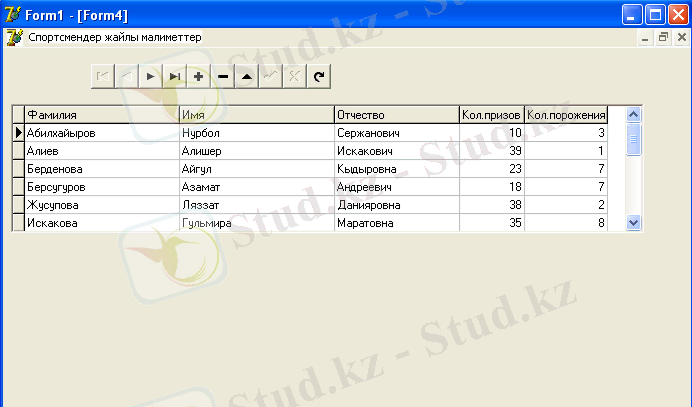Select the Имя column header
Screen dimensions: 692x407
point(257,115)
